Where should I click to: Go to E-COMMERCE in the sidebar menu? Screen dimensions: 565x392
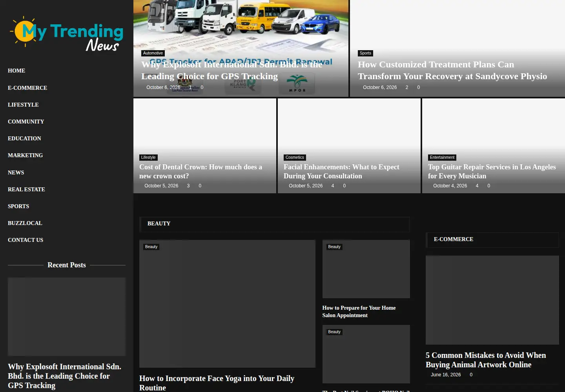[x=27, y=88]
